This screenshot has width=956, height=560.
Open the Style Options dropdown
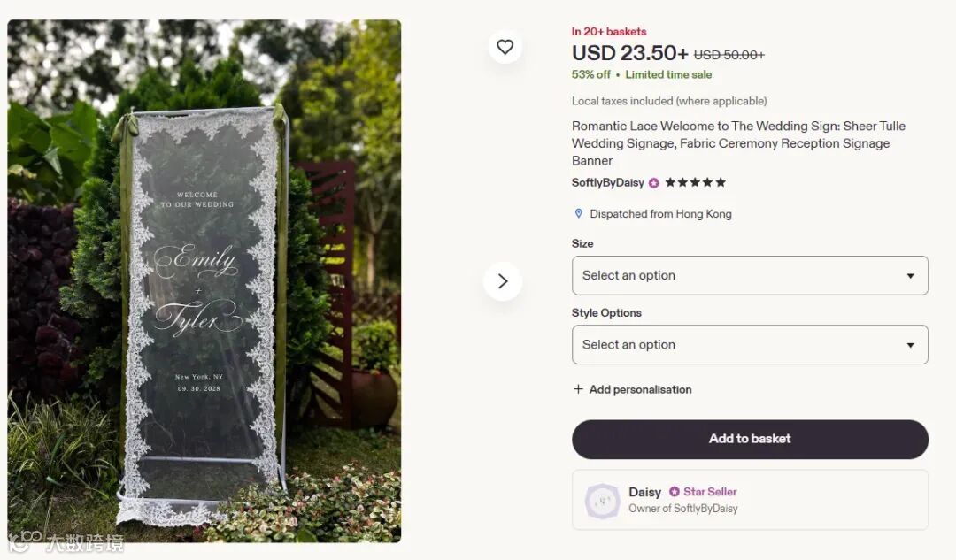pyautogui.click(x=750, y=345)
